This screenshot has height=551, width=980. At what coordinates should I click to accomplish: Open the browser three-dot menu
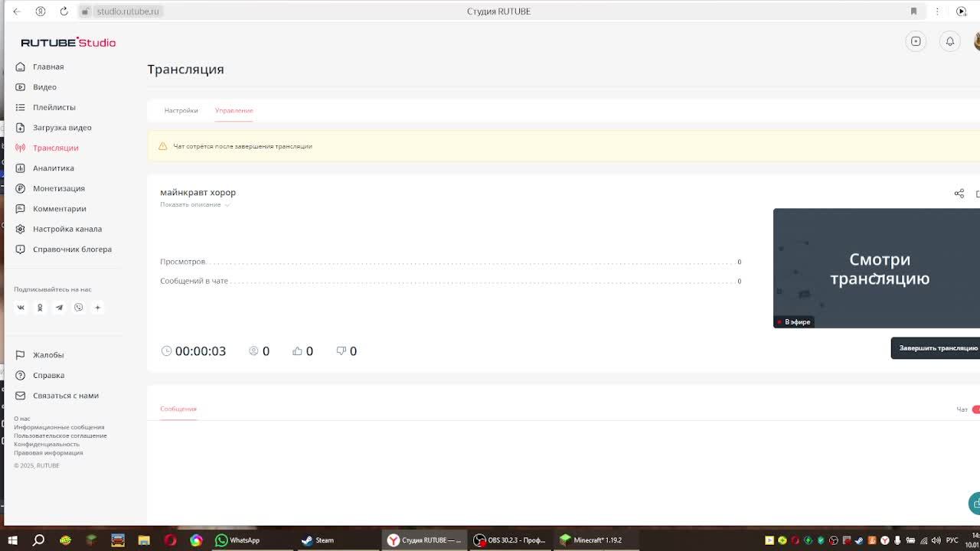(x=937, y=11)
